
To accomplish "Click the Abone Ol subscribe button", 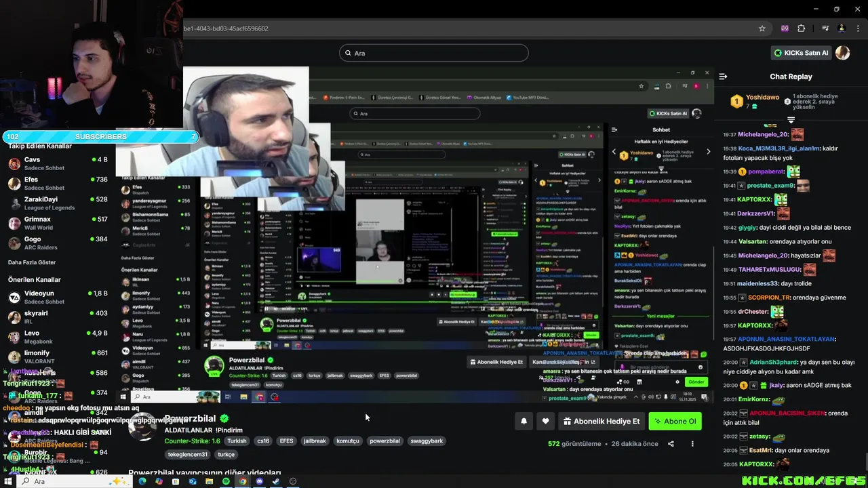I will coord(675,421).
